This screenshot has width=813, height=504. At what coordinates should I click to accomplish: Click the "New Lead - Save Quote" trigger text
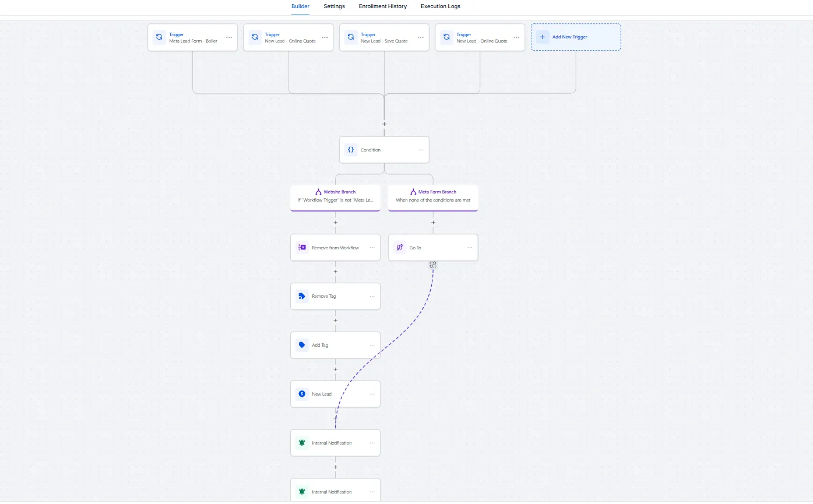click(x=384, y=41)
